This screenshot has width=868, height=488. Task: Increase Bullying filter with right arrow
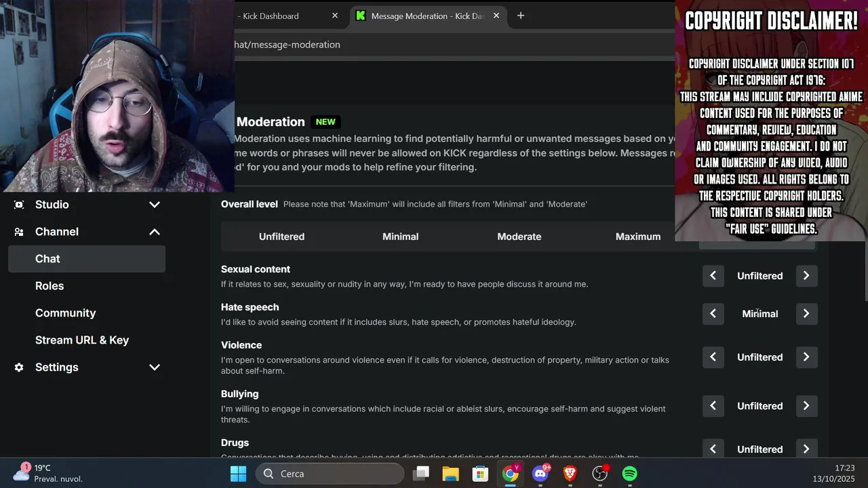(806, 406)
